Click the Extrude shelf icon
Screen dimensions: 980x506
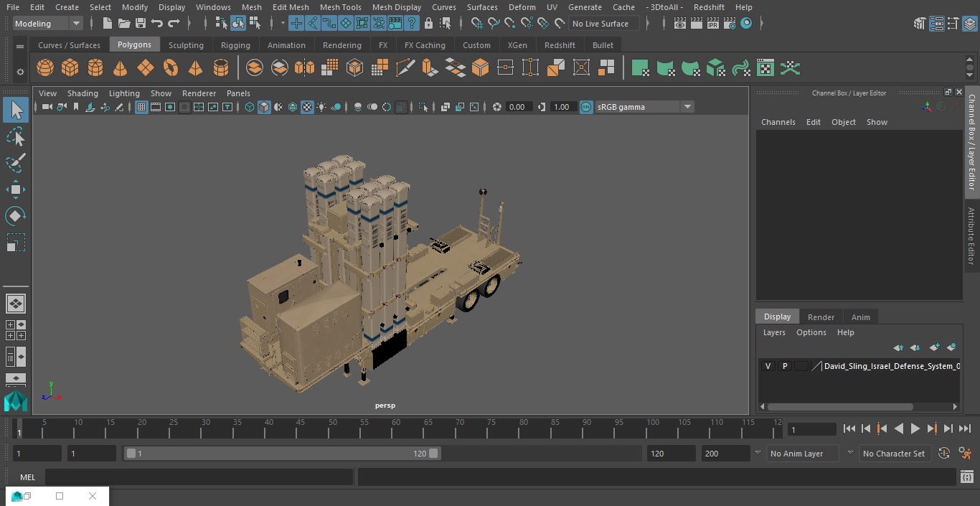[430, 68]
